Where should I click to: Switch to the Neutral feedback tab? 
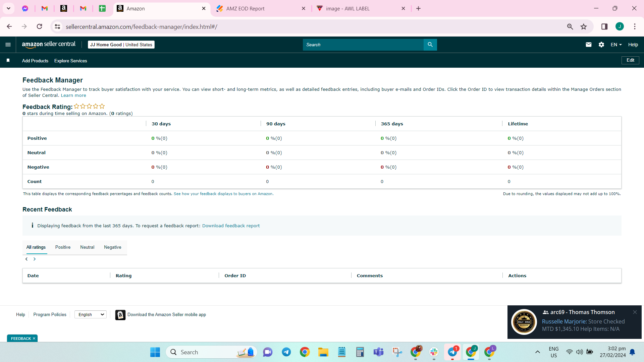(87, 247)
